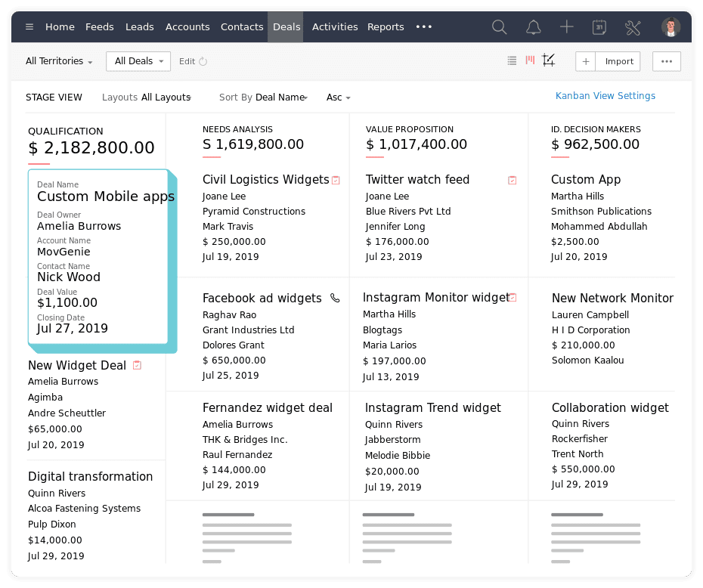Click Grant Industries Ltd account name

point(249,330)
